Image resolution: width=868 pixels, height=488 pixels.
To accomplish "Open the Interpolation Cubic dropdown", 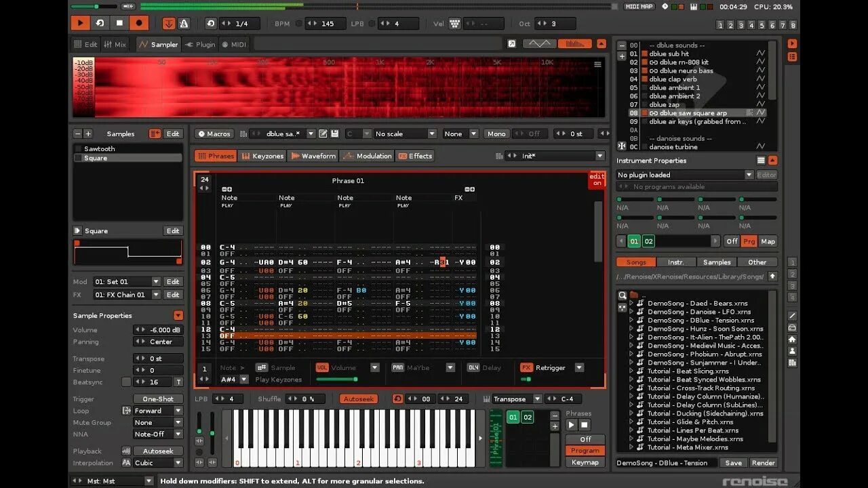I will tap(158, 462).
